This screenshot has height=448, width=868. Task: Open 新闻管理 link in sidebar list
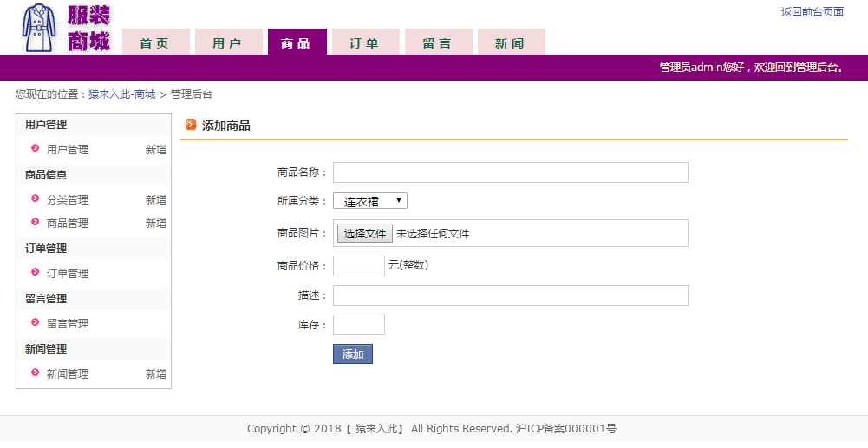click(68, 373)
